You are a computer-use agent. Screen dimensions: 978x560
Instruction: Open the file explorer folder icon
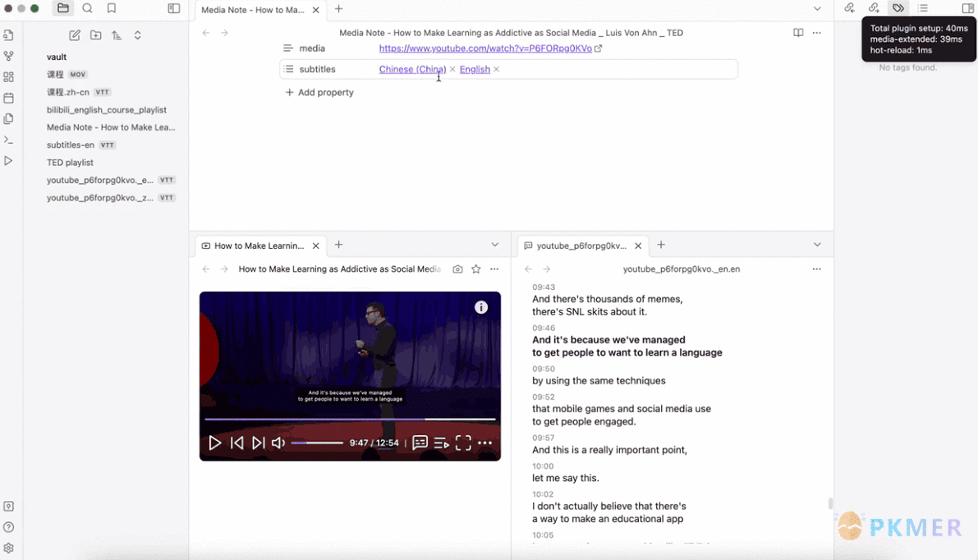(x=63, y=8)
